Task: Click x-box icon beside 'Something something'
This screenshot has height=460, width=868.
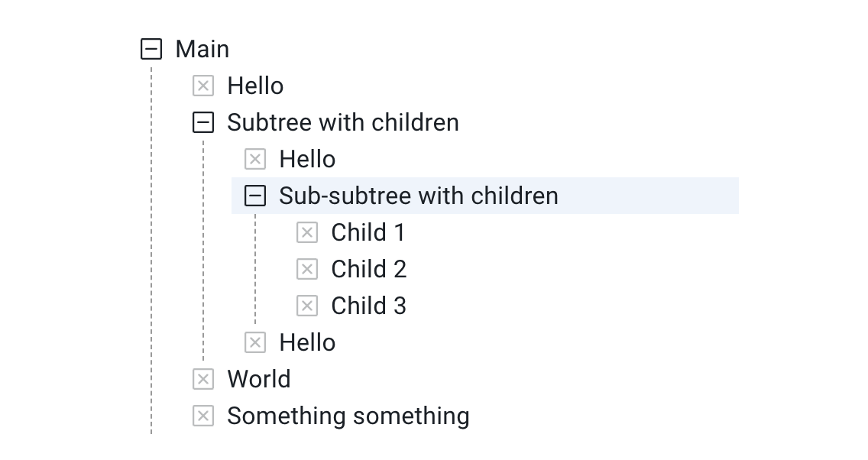Action: (203, 416)
